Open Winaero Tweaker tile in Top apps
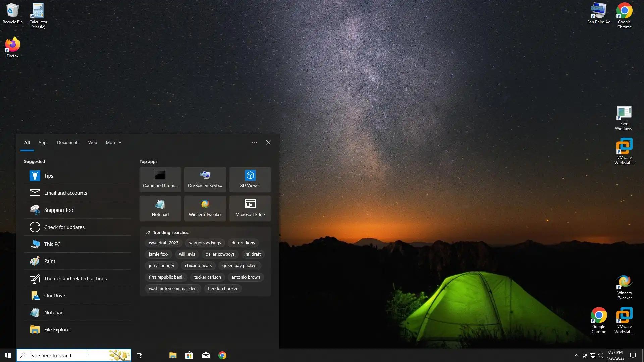The image size is (644, 362). [205, 208]
